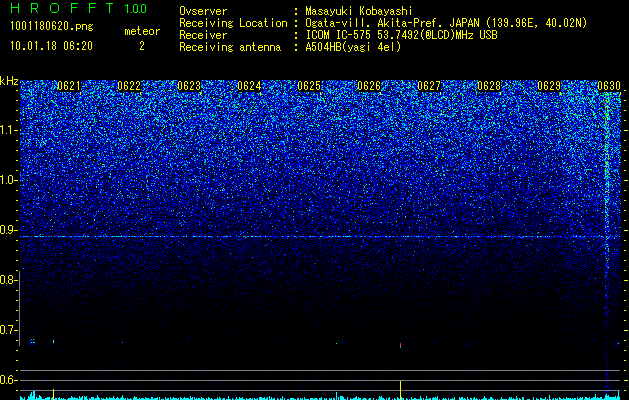The height and width of the screenshot is (400, 629).
Task: Click the antenna value A504HB(yagi 4el)
Action: pyautogui.click(x=353, y=47)
